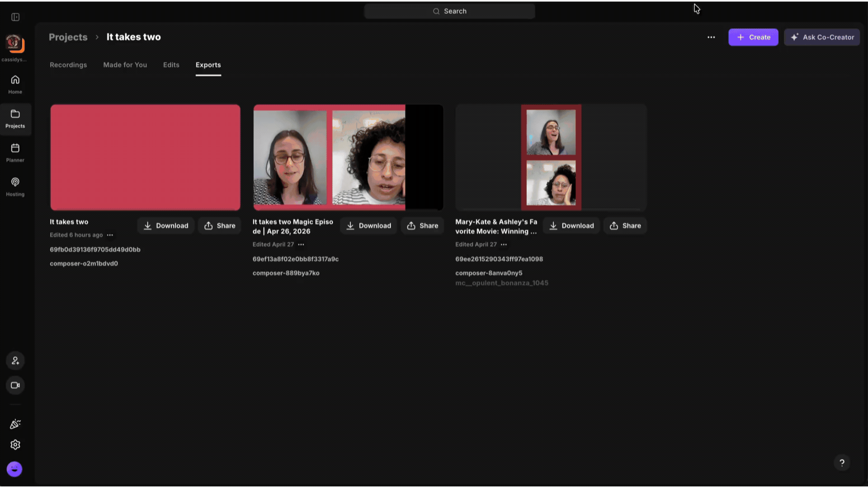Click the Search field
The image size is (868, 488).
pyautogui.click(x=449, y=11)
